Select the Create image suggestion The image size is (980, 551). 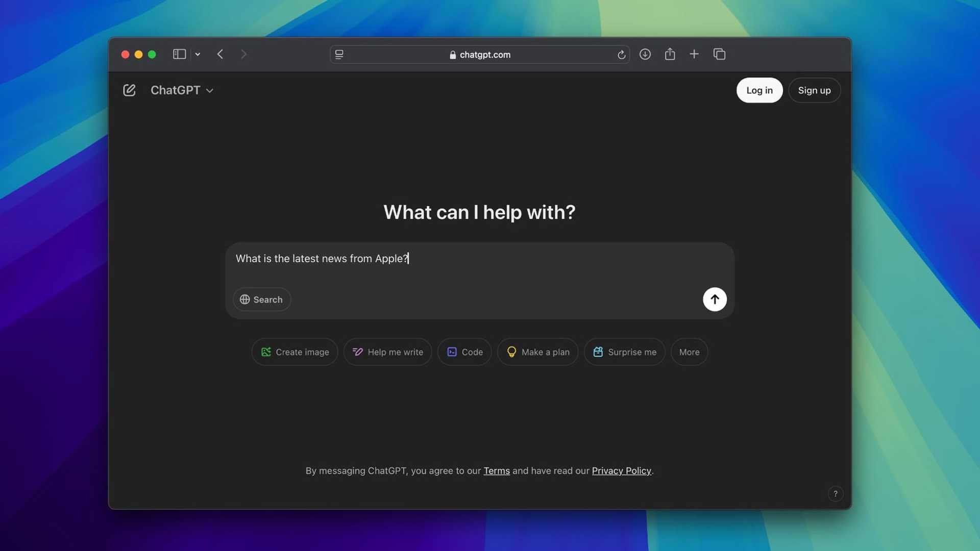[x=295, y=352]
